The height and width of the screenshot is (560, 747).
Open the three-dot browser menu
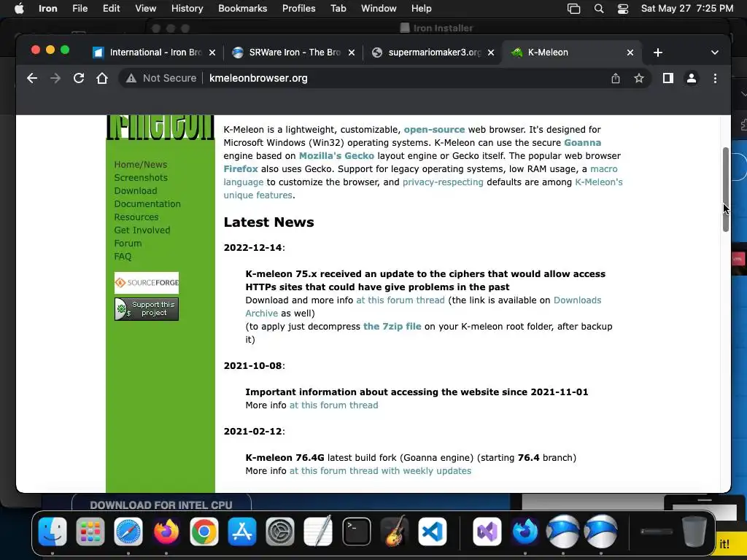pos(715,78)
